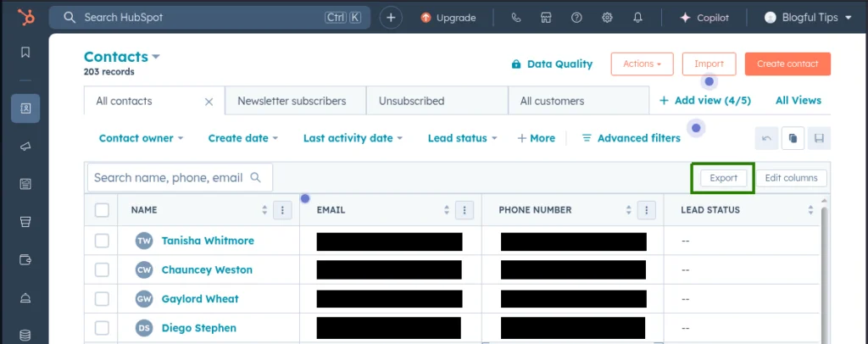Open All Views link
The image size is (868, 344).
pos(798,101)
